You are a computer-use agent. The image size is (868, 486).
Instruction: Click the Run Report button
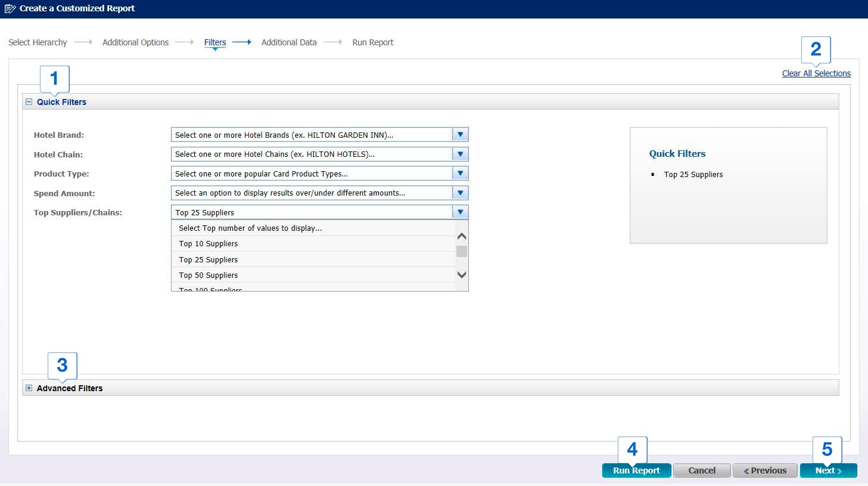coord(636,470)
